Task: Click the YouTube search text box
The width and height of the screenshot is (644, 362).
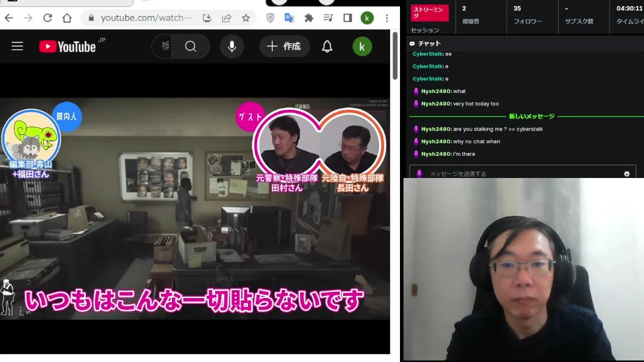Action: tap(162, 46)
